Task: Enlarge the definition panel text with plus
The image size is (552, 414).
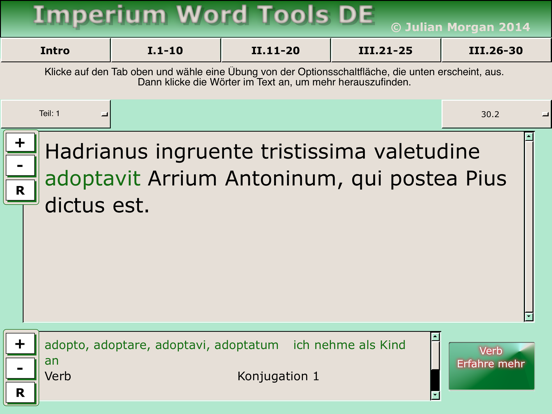Action: 20,344
